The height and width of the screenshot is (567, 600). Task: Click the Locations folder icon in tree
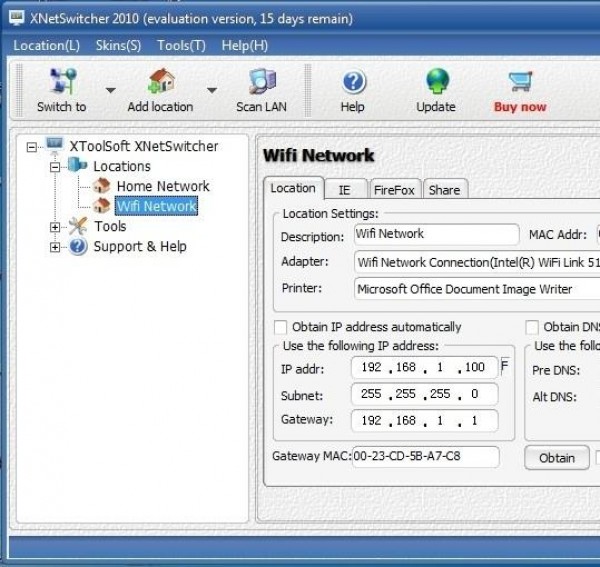pyautogui.click(x=77, y=165)
